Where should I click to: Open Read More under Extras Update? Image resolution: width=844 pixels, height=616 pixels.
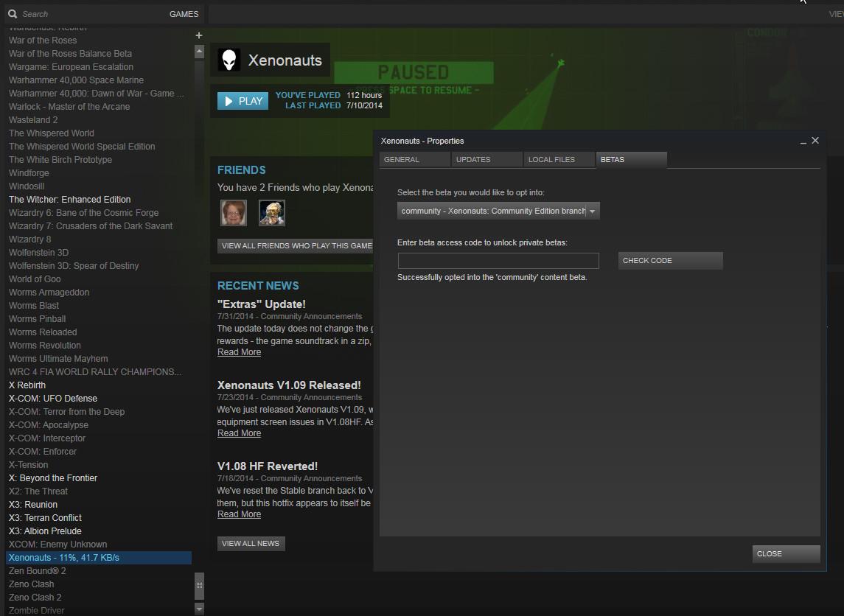pos(239,352)
